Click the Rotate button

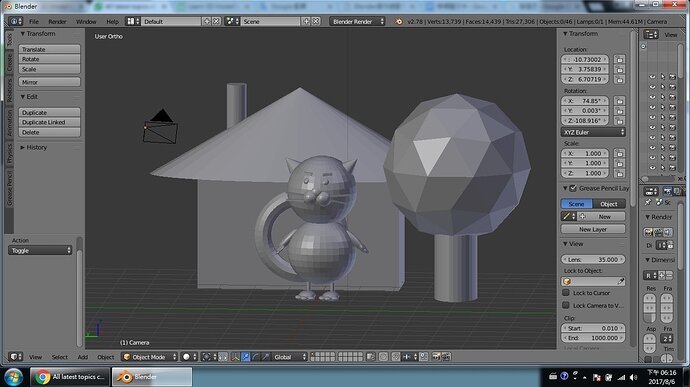[49, 59]
